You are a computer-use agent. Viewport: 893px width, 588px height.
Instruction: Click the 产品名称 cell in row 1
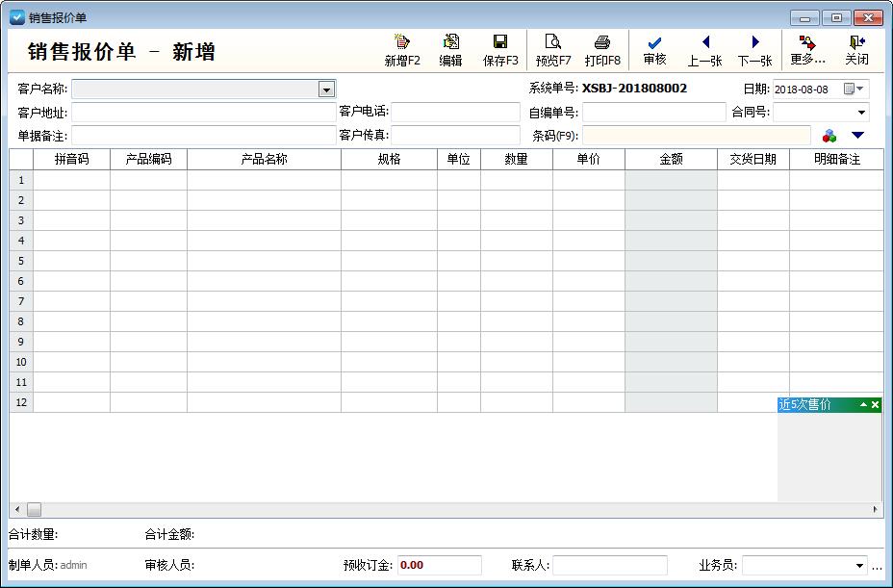point(265,180)
